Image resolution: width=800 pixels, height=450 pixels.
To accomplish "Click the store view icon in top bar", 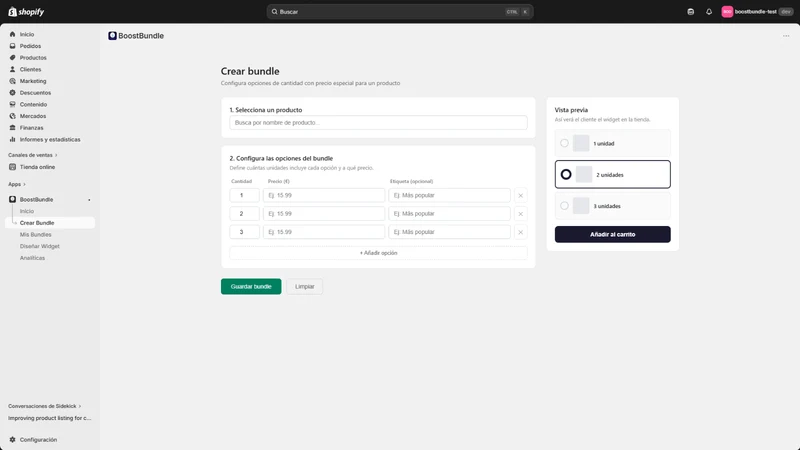I will tap(690, 12).
